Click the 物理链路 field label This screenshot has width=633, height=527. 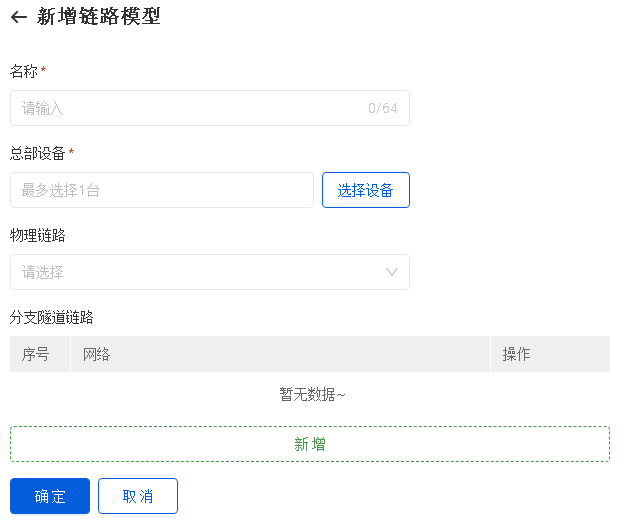pyautogui.click(x=38, y=235)
